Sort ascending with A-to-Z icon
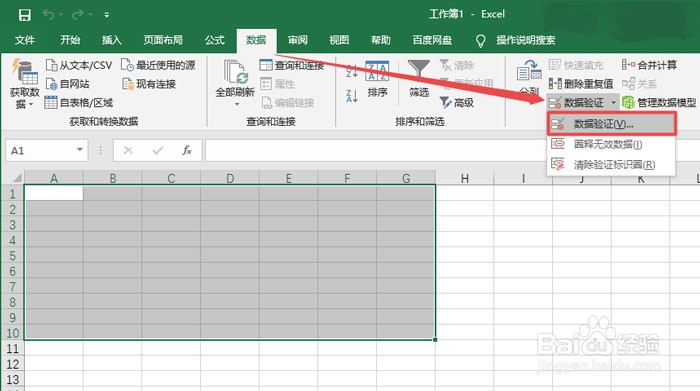 pos(352,71)
